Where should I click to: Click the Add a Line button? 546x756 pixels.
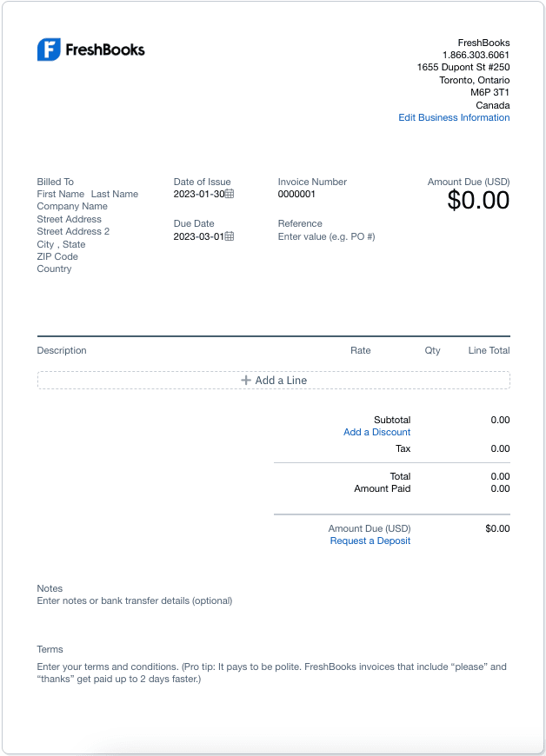pos(273,381)
